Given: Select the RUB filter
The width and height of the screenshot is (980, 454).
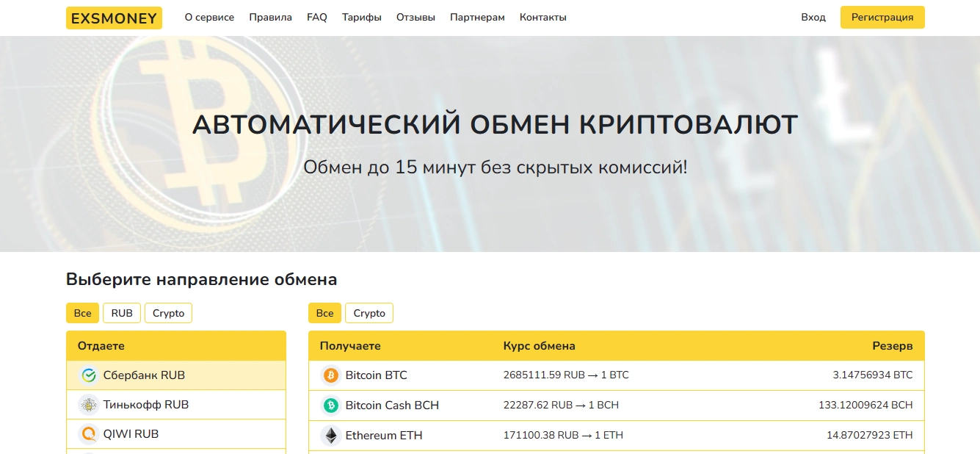Looking at the screenshot, I should coord(122,313).
